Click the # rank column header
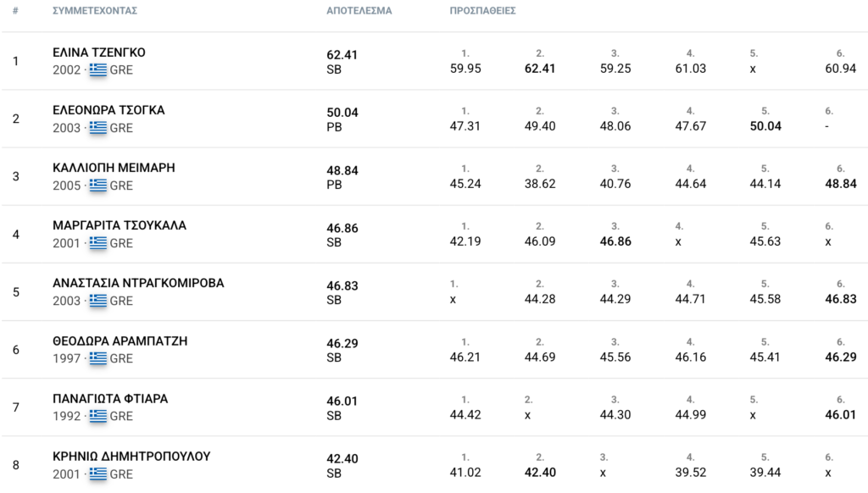 [15, 10]
